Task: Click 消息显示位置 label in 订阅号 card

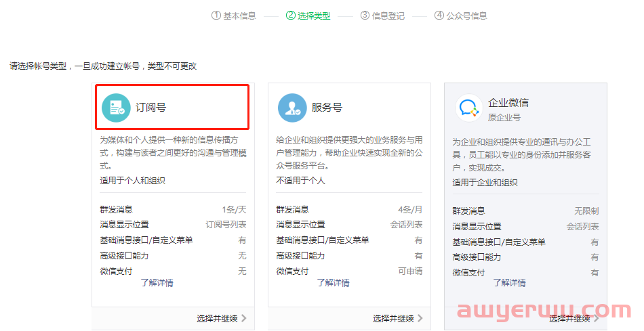Action: coord(125,224)
